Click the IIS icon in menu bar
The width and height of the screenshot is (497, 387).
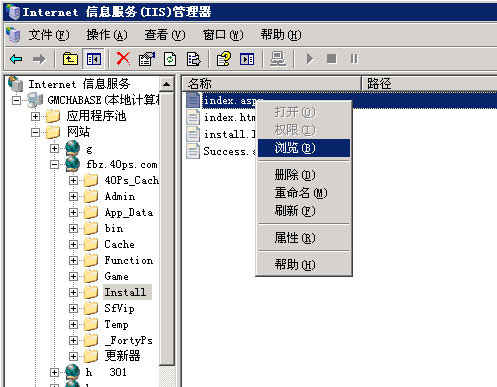click(13, 35)
